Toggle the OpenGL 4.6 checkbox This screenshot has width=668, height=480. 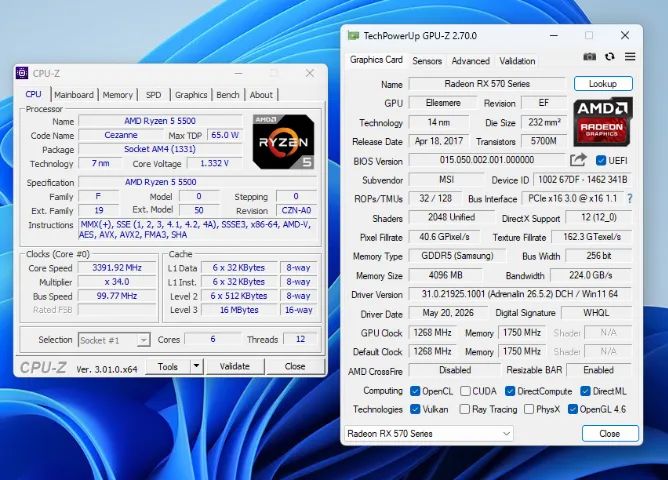tap(573, 409)
